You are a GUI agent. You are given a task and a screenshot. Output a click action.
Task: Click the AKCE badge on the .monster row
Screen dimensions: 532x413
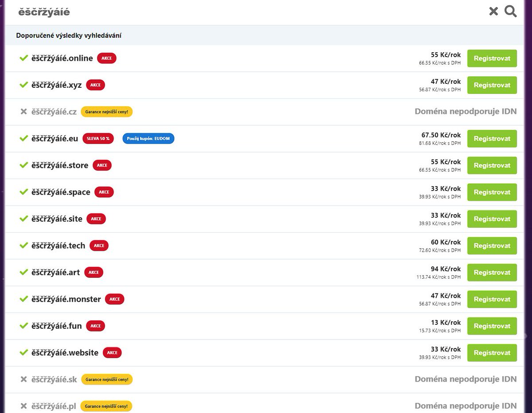tap(115, 299)
